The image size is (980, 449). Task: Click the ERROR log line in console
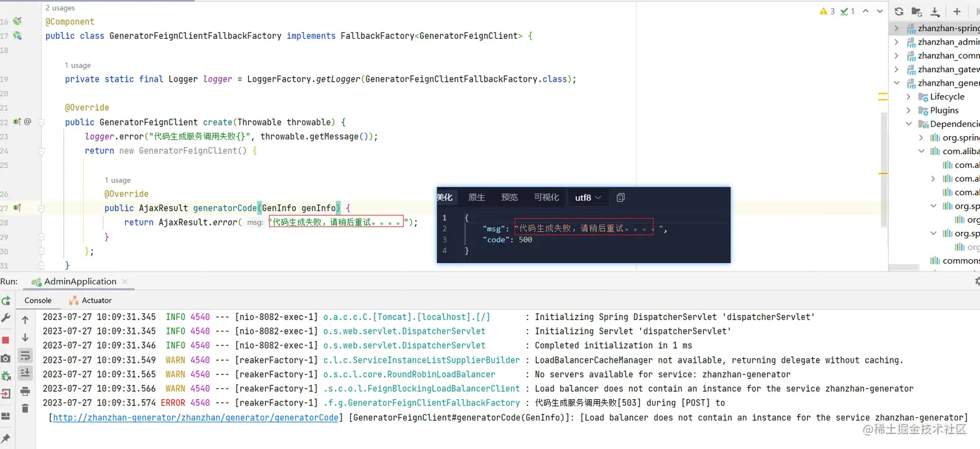[384, 403]
